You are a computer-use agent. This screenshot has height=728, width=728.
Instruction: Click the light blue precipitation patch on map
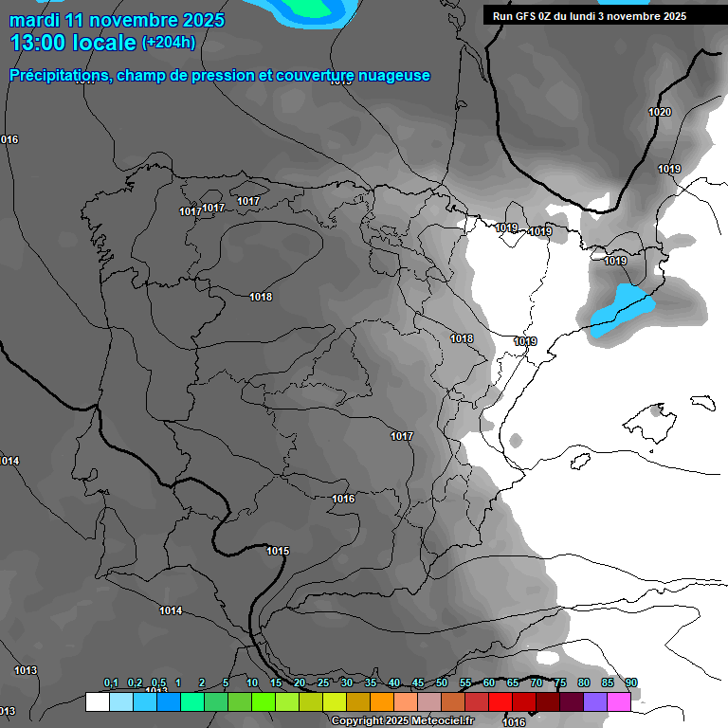(x=621, y=309)
